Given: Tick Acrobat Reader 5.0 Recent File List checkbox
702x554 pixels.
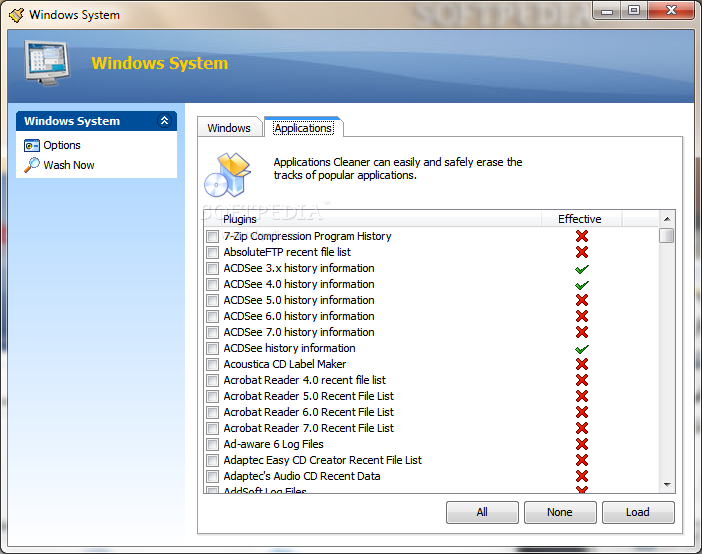Looking at the screenshot, I should [212, 396].
